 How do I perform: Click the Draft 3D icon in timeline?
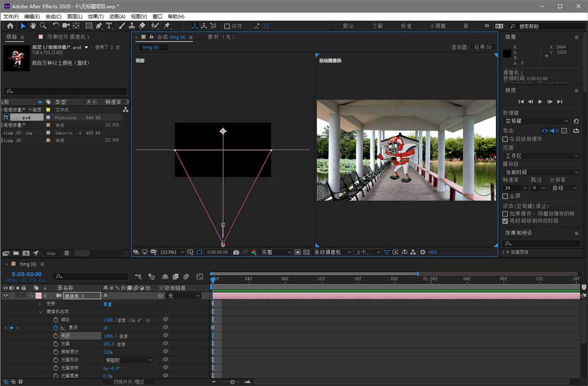(151, 277)
